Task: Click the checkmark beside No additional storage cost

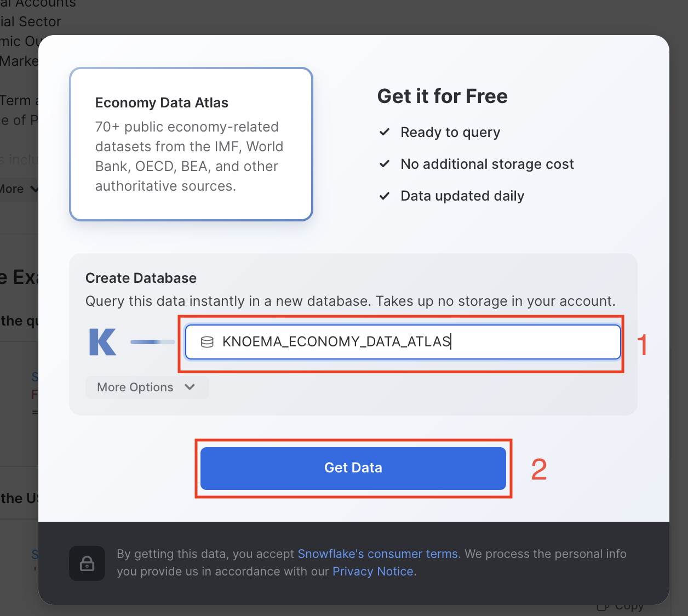Action: pyautogui.click(x=385, y=164)
